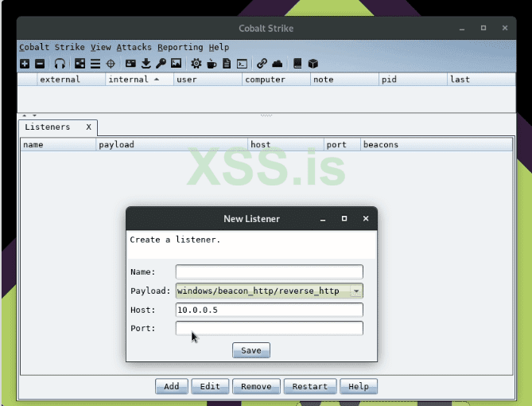
Task: Click the Add listener button
Action: tap(171, 387)
